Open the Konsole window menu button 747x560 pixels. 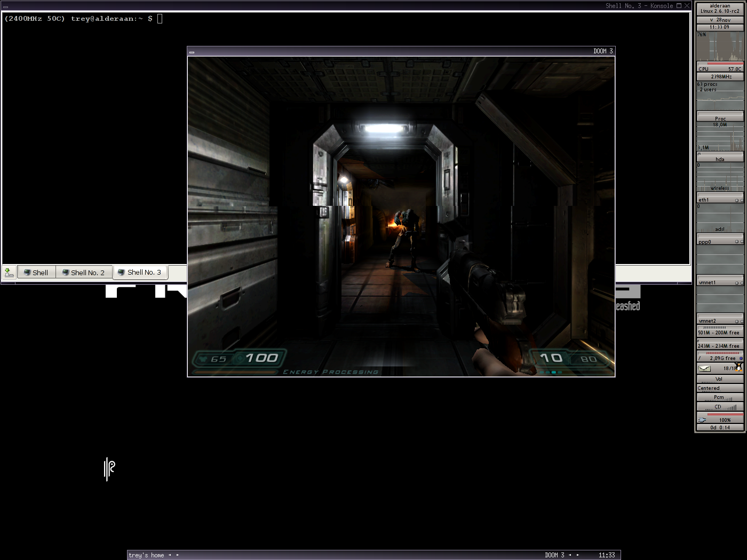[x=5, y=6]
